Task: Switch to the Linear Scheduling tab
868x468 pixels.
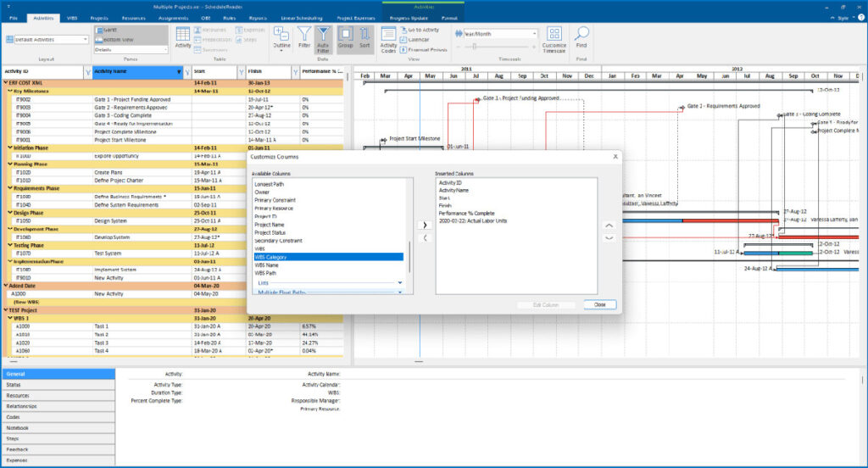Action: click(302, 19)
